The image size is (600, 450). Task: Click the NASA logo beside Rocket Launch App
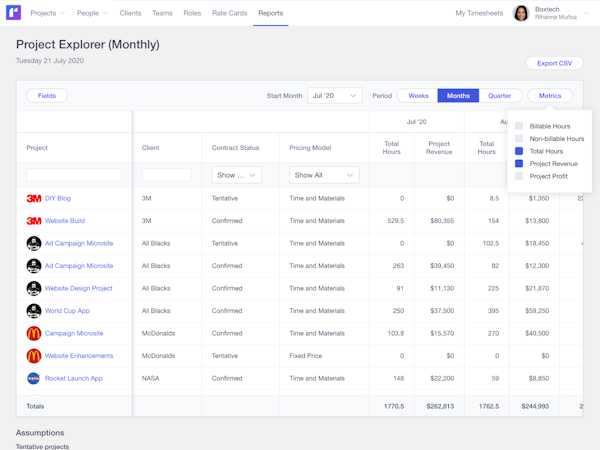pyautogui.click(x=34, y=378)
